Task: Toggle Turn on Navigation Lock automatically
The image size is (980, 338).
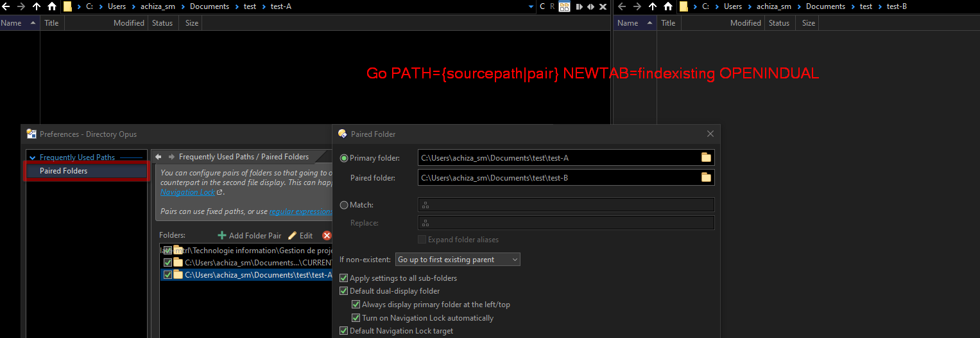Action: [x=356, y=318]
